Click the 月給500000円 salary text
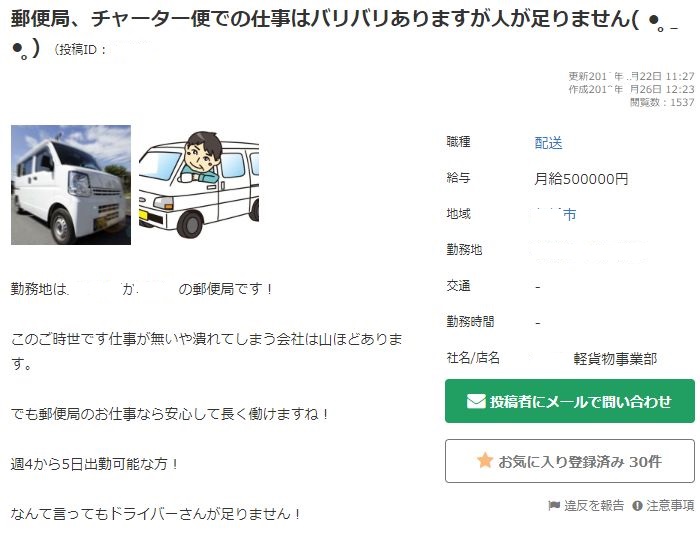The height and width of the screenshot is (538, 700). point(581,179)
